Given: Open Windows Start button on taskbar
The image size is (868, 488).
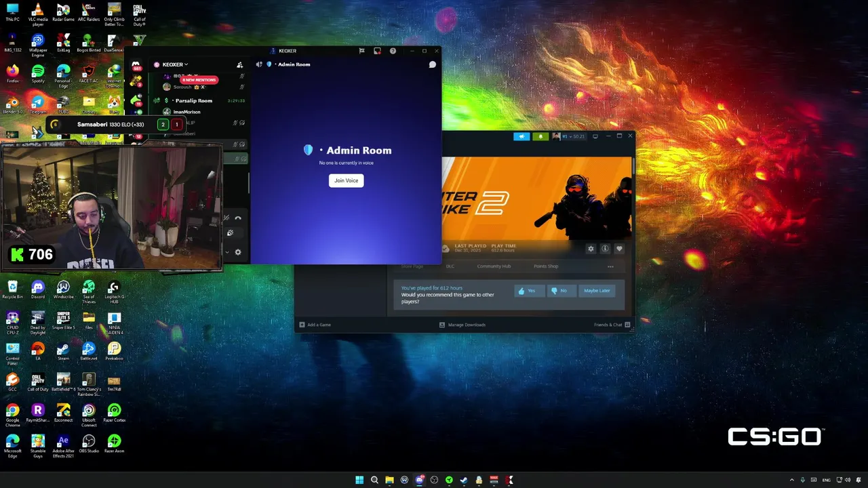Looking at the screenshot, I should click(359, 480).
